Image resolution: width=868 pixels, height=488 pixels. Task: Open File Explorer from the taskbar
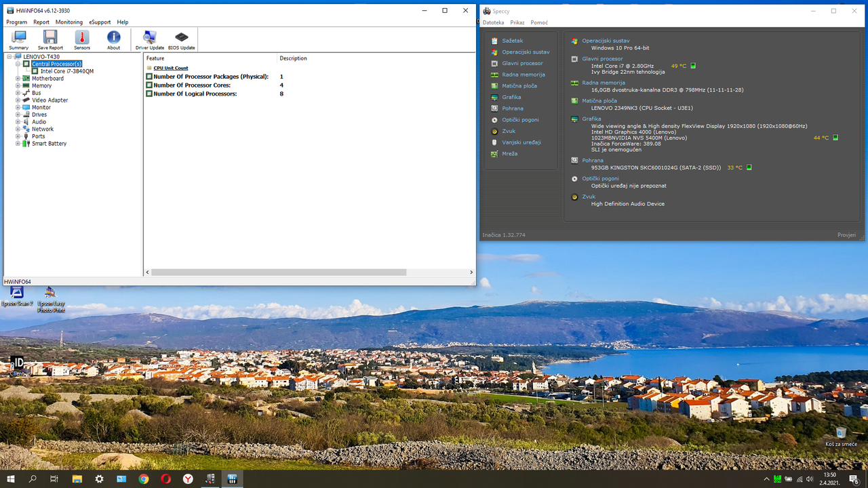[x=77, y=479]
